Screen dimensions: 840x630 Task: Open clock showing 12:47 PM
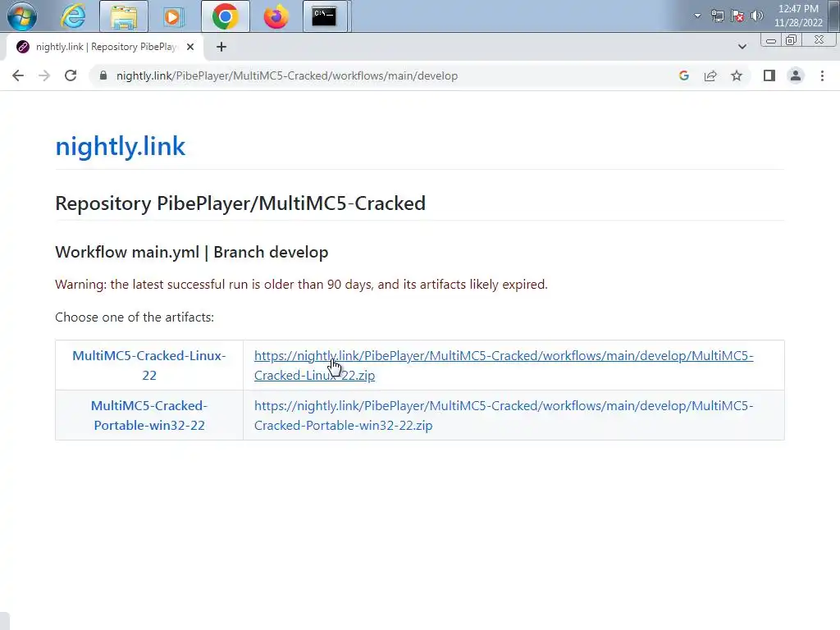(797, 16)
